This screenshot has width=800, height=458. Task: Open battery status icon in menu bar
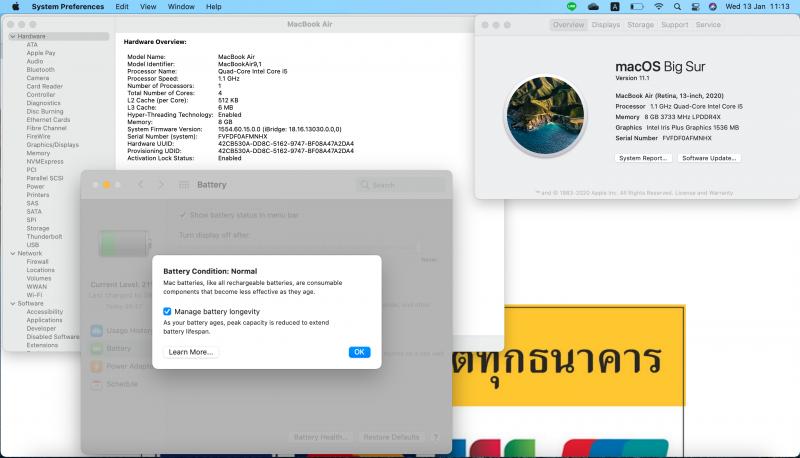(636, 7)
